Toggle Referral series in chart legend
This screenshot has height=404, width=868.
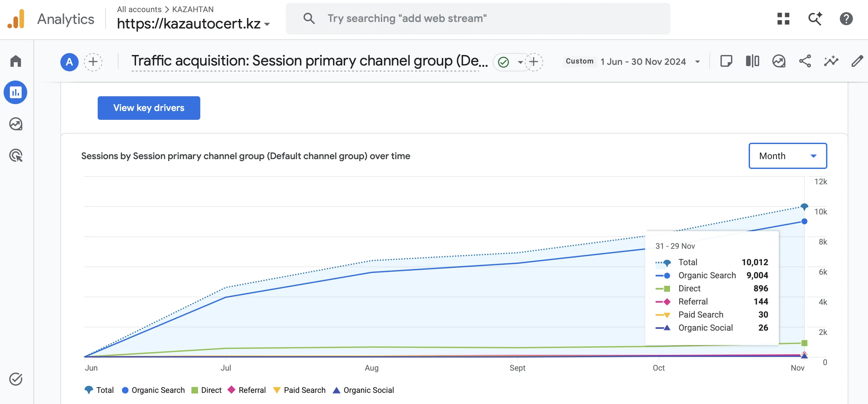click(247, 390)
